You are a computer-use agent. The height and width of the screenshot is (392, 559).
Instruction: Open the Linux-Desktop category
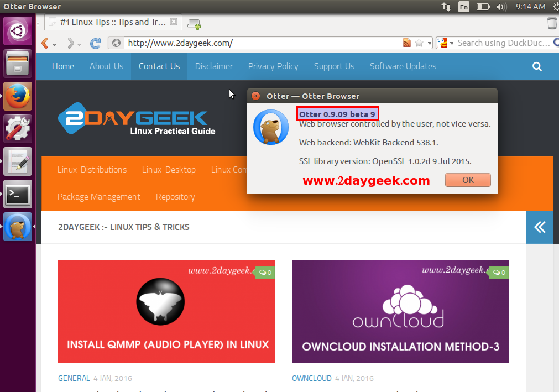[x=169, y=170]
